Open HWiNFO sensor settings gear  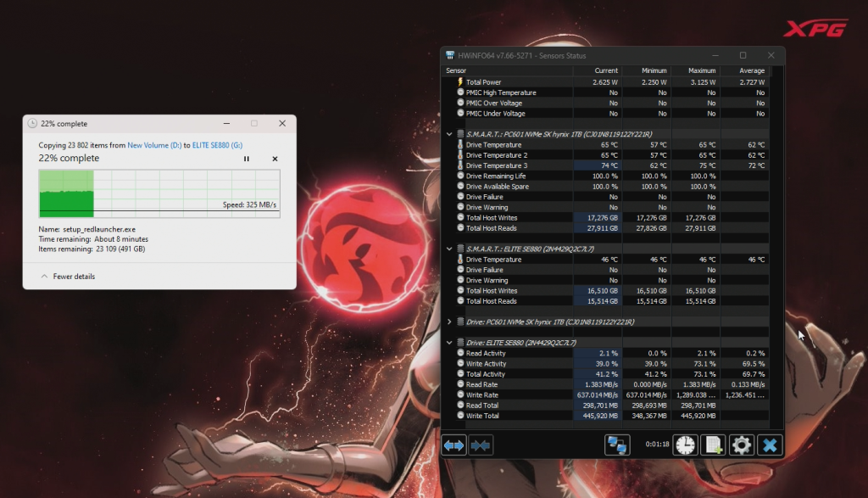click(741, 445)
